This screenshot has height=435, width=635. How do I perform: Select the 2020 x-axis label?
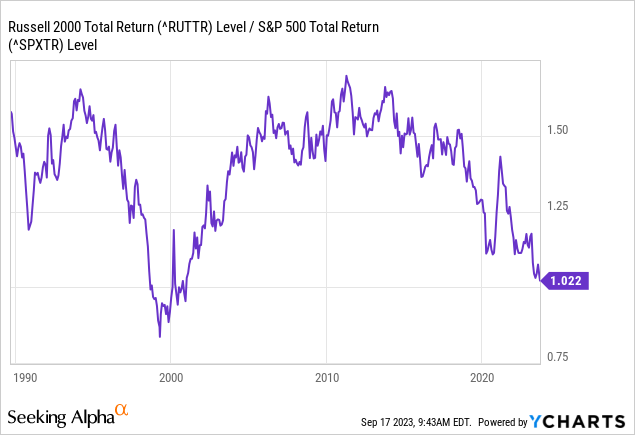[x=482, y=378]
